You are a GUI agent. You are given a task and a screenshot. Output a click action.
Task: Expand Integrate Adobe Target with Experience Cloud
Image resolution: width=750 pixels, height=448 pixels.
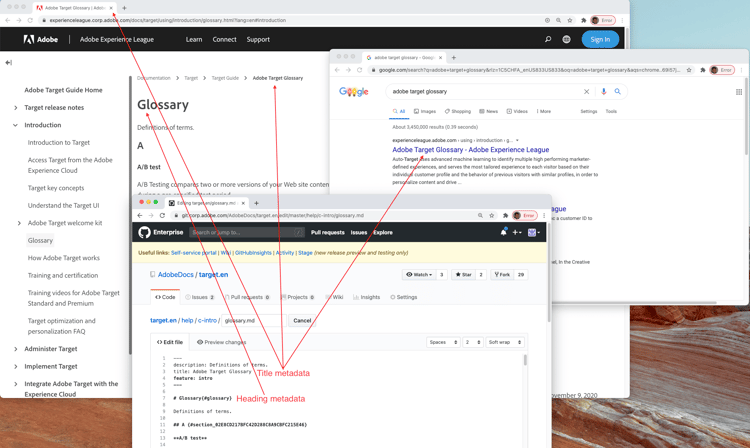click(x=16, y=384)
